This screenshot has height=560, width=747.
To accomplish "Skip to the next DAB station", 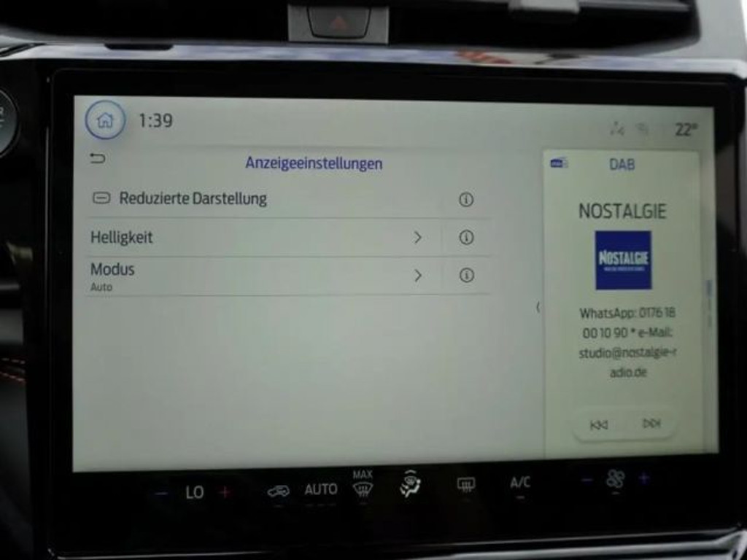I will [x=651, y=424].
